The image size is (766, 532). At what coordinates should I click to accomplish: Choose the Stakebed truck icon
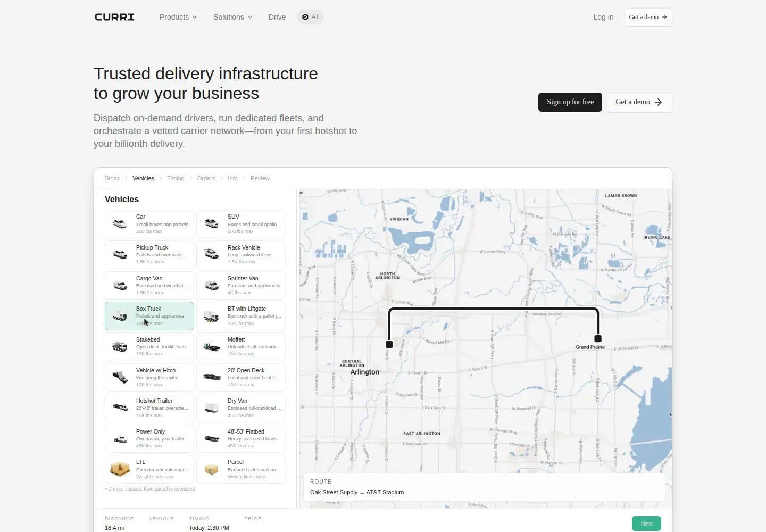pos(120,346)
